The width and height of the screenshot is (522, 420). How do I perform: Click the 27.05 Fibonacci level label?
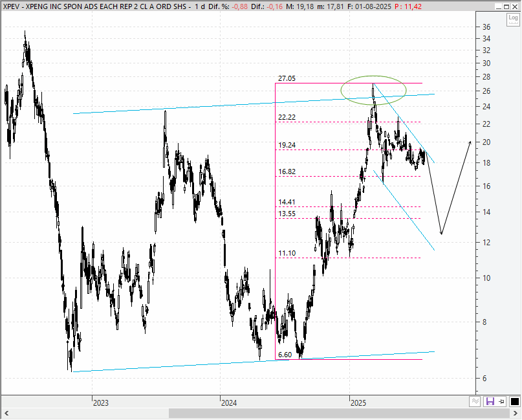(x=287, y=78)
